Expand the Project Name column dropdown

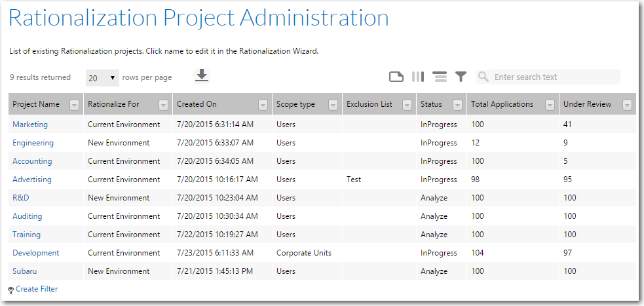point(74,105)
